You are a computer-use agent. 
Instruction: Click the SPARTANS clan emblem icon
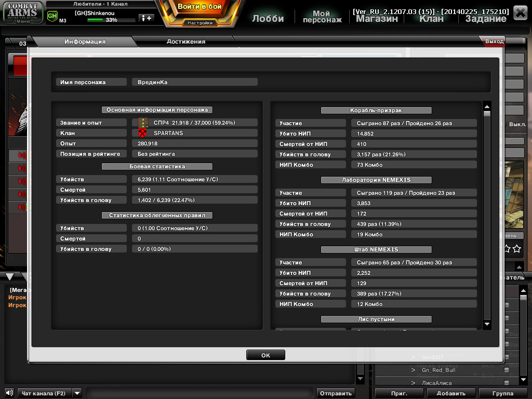click(x=142, y=133)
